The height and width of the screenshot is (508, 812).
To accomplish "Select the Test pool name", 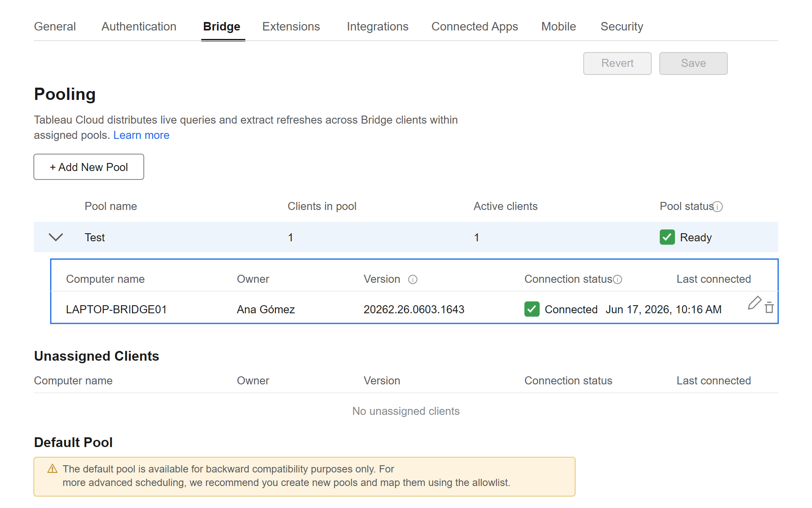I will click(95, 237).
